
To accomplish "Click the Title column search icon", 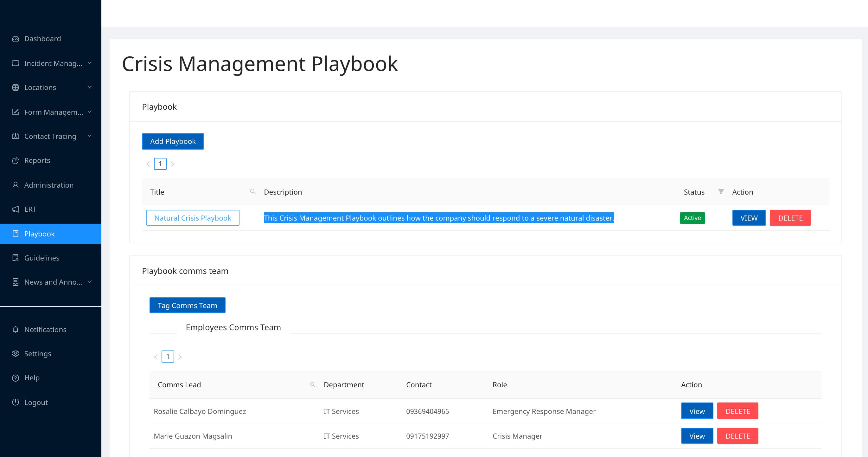I will [x=253, y=192].
